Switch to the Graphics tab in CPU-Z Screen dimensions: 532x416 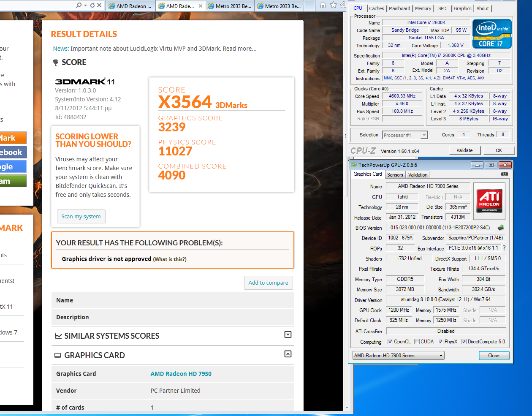(462, 8)
